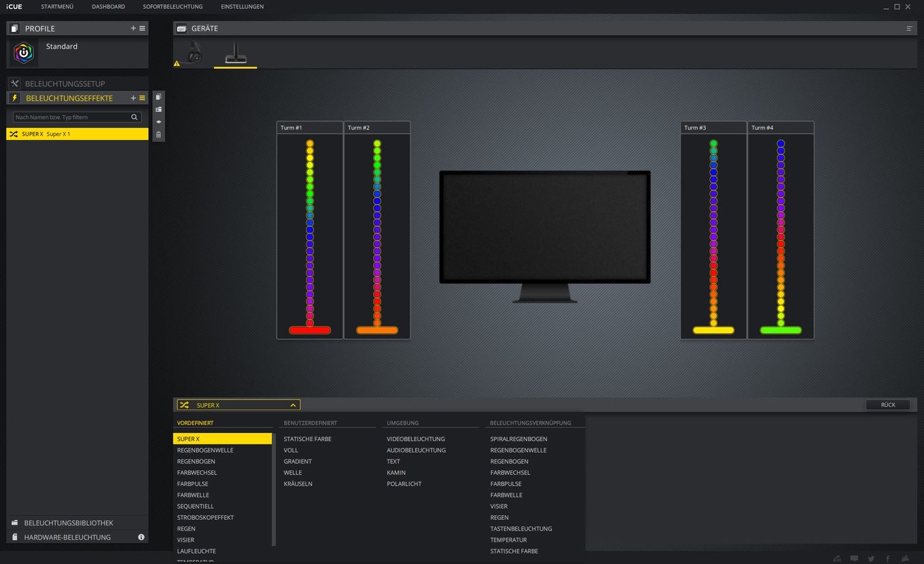Viewport: 924px width, 564px height.
Task: Add a new profile with the plus icon
Action: pyautogui.click(x=133, y=29)
